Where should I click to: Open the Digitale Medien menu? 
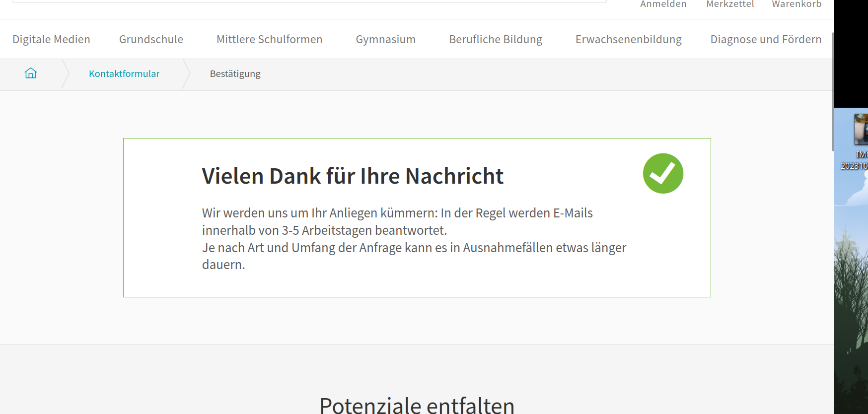pos(51,39)
